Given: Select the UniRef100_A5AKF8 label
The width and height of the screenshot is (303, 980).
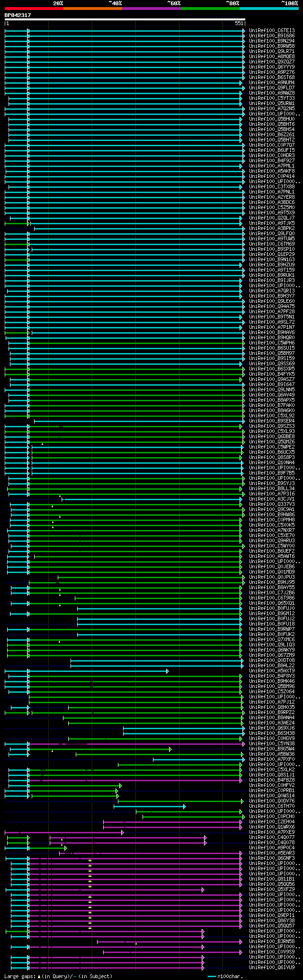Looking at the screenshot, I should pos(272,171).
